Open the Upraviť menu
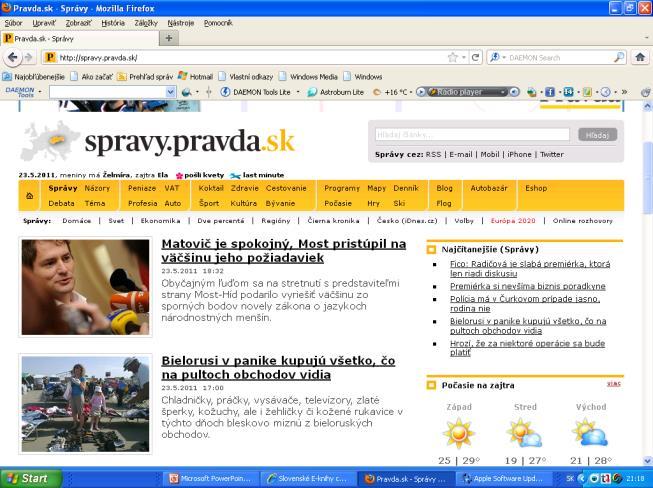Screen dimensions: 653x488 tap(44, 23)
